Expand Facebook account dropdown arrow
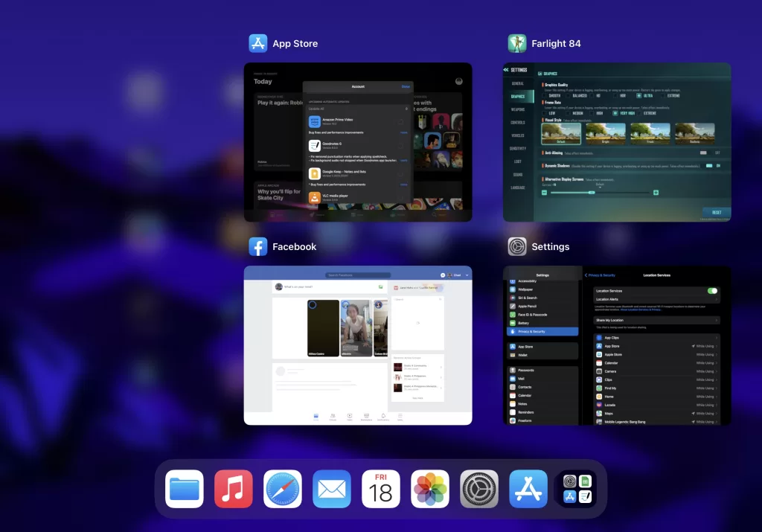The height and width of the screenshot is (532, 762). click(x=467, y=275)
